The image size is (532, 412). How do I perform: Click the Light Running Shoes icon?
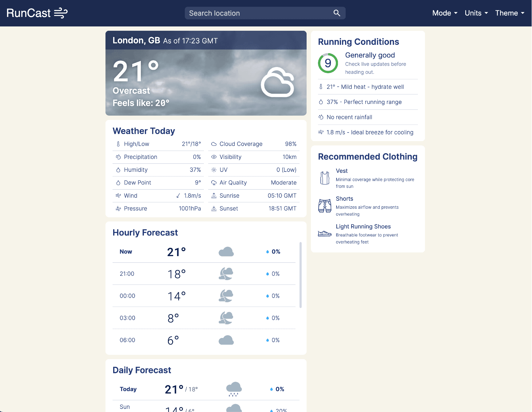[x=325, y=234]
